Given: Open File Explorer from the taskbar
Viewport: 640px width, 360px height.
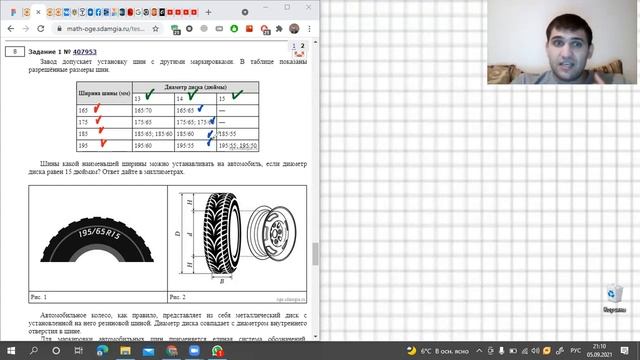Looking at the screenshot, I should pyautogui.click(x=125, y=351).
